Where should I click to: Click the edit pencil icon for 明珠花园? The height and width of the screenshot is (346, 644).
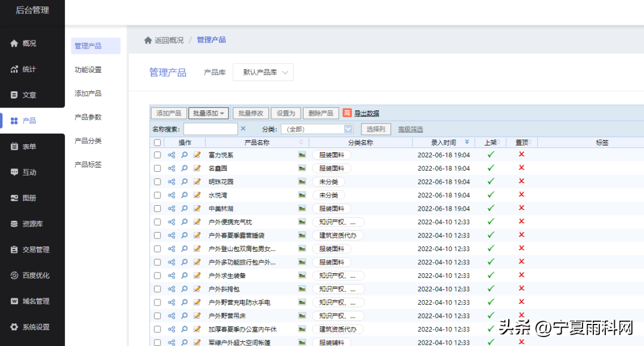[197, 182]
